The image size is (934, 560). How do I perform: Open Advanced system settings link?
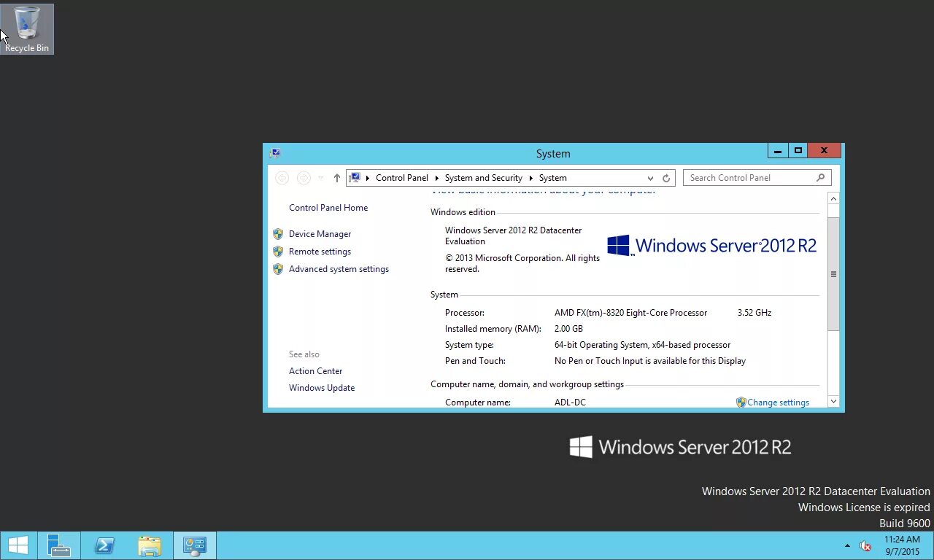tap(339, 269)
